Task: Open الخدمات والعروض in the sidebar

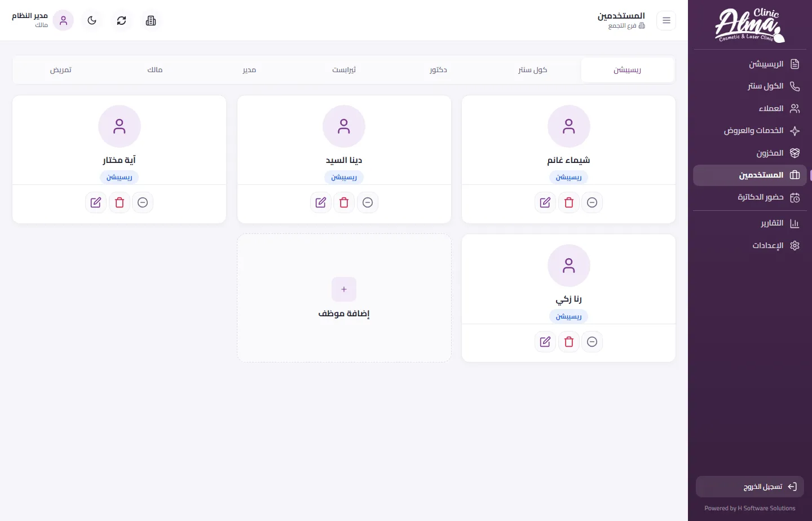Action: coord(750,131)
